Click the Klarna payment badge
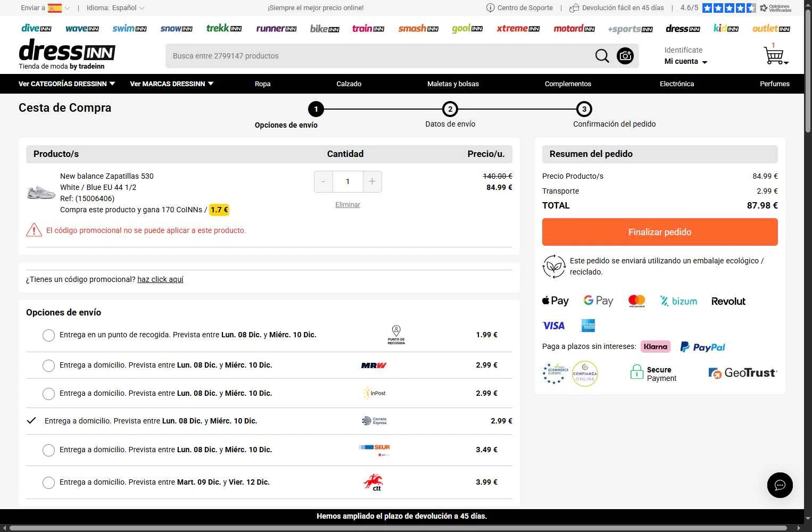 point(655,346)
